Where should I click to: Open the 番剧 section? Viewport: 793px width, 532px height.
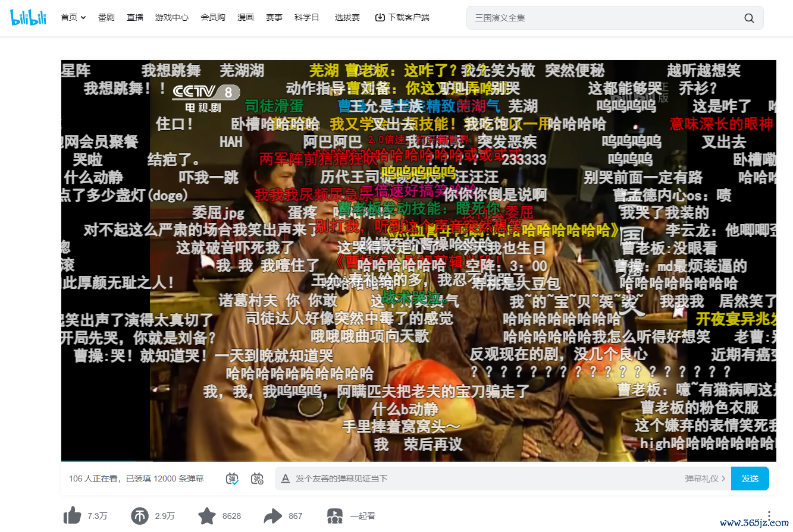106,17
